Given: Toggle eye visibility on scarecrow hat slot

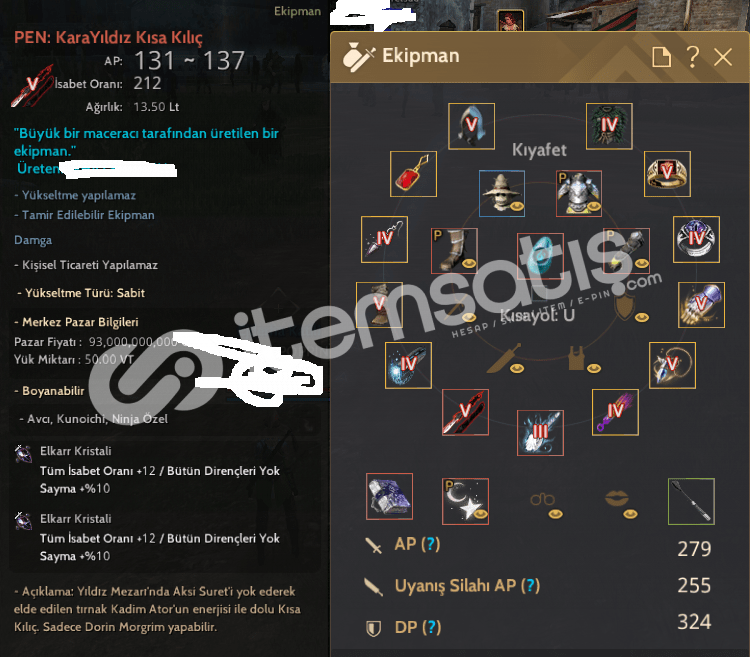Looking at the screenshot, I should (x=517, y=207).
